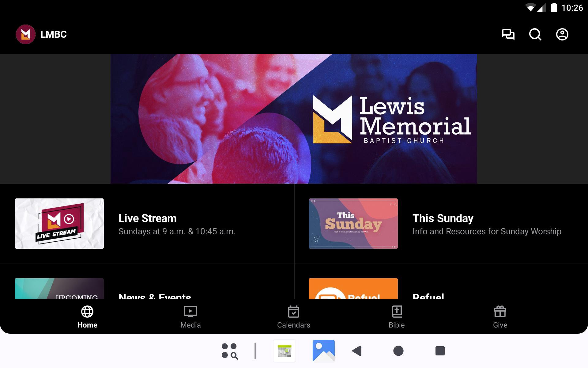
Task: Open the Bible tab
Action: click(397, 317)
